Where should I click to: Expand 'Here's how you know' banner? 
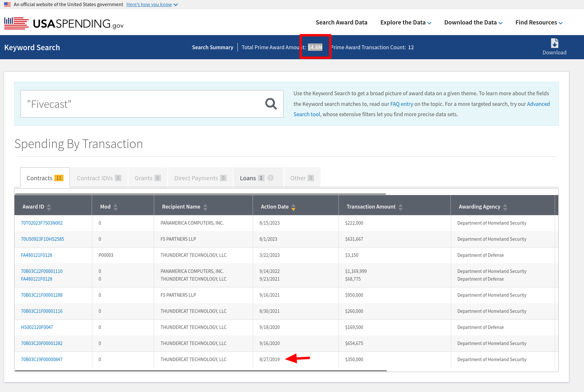[x=152, y=5]
